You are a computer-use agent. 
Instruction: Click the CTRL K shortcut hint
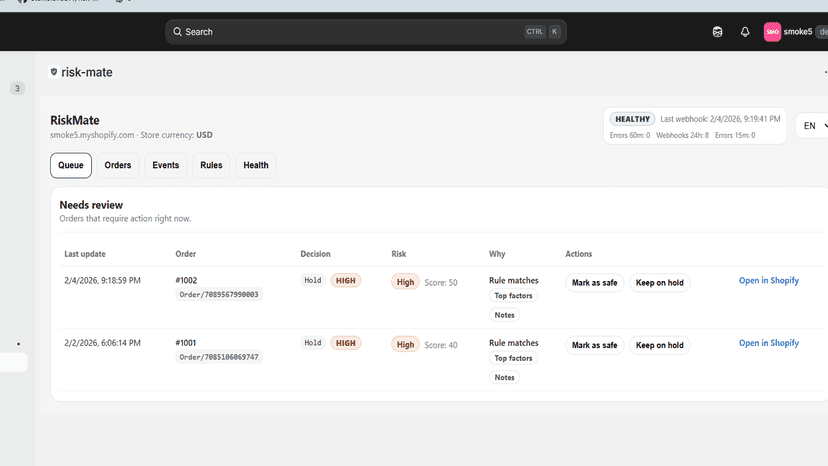coord(542,32)
